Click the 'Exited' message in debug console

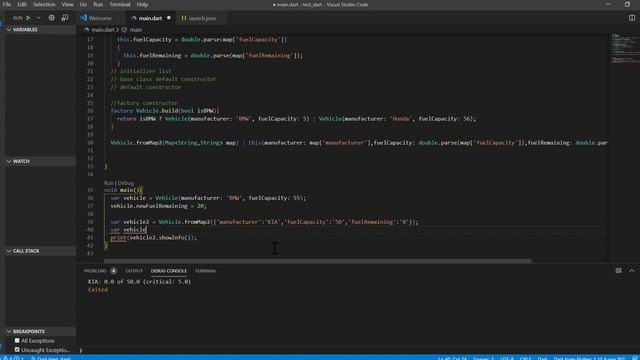[98, 290]
